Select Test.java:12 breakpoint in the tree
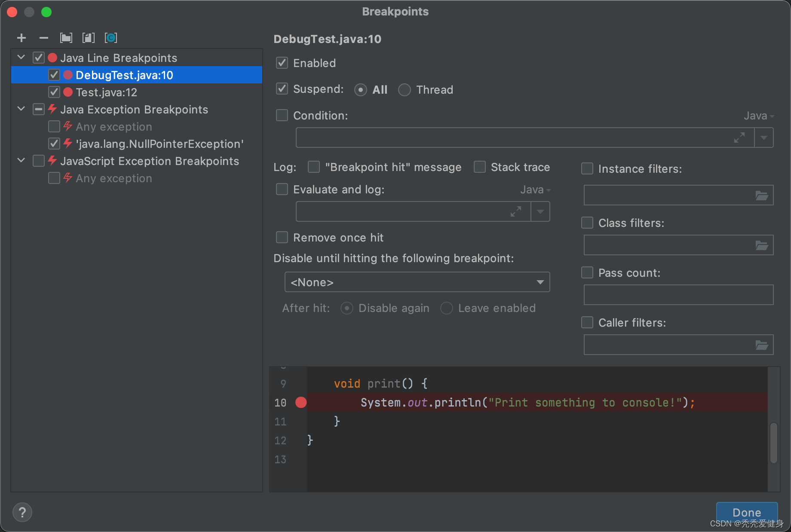This screenshot has height=532, width=791. click(x=106, y=92)
